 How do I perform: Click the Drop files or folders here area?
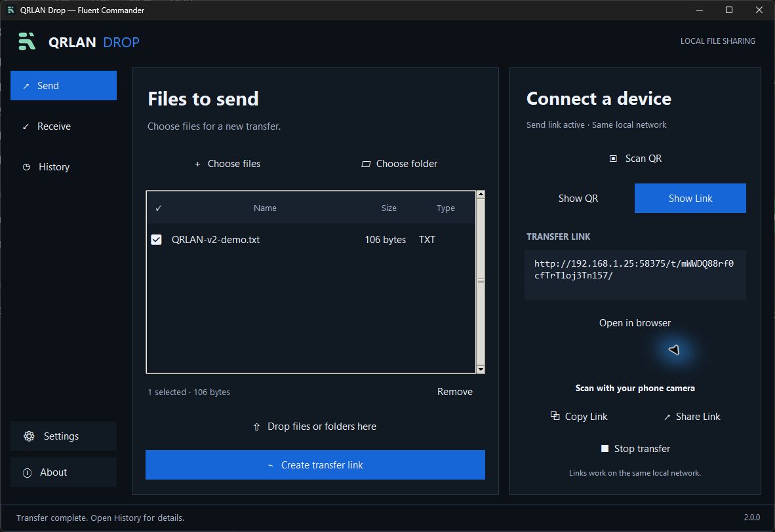pyautogui.click(x=315, y=427)
